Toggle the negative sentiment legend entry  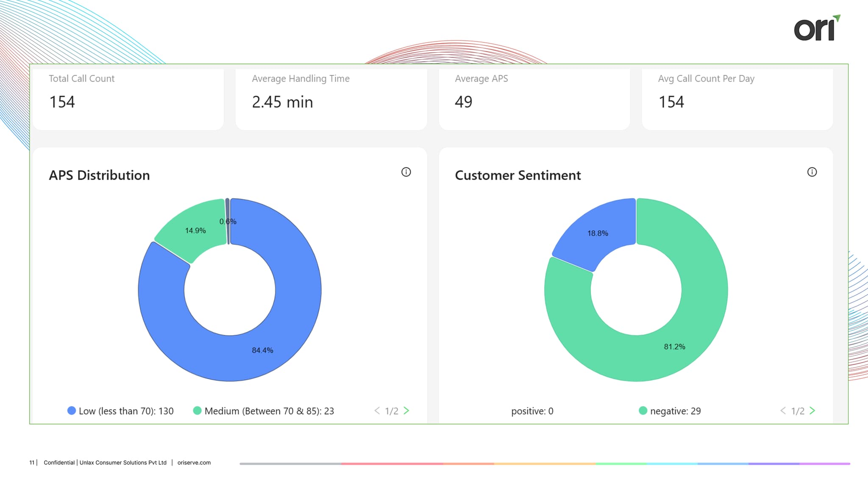[x=676, y=410]
